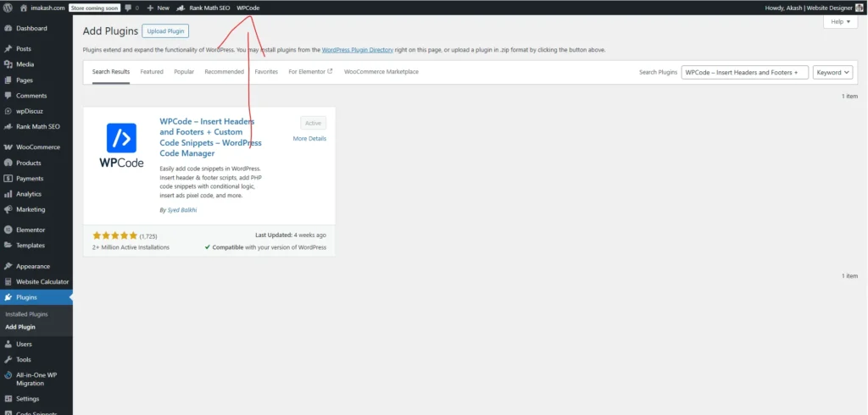Open WooCommerce from the sidebar
868x415 pixels.
[x=37, y=147]
